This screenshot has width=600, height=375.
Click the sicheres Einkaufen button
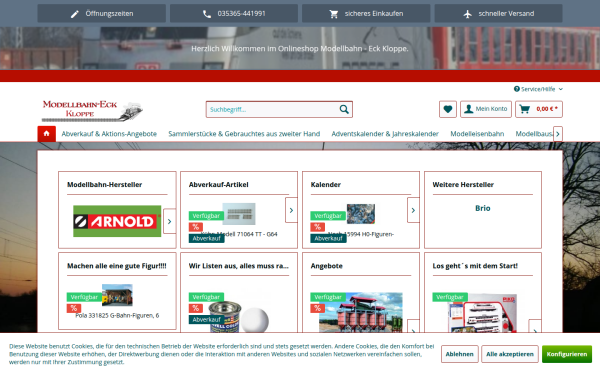pos(366,14)
